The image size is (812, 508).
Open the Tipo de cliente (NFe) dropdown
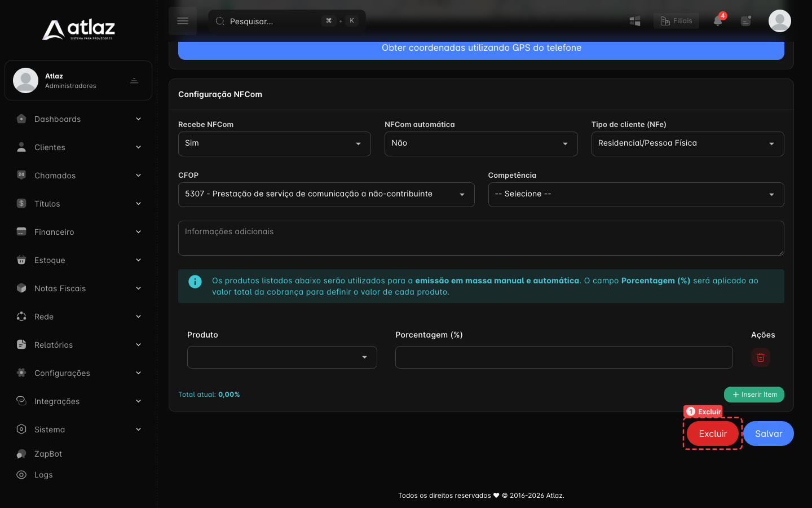(x=687, y=144)
